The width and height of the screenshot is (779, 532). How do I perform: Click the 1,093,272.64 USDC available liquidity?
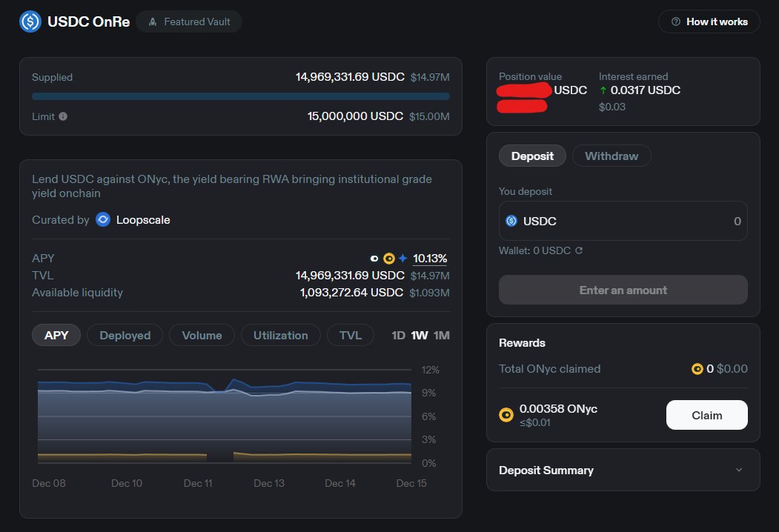(351, 293)
